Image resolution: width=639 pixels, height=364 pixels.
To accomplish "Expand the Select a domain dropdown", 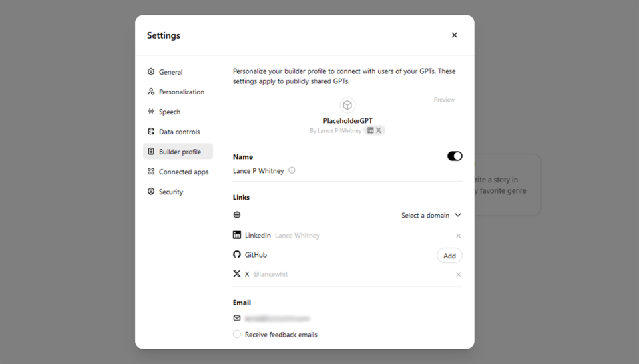I will (431, 216).
